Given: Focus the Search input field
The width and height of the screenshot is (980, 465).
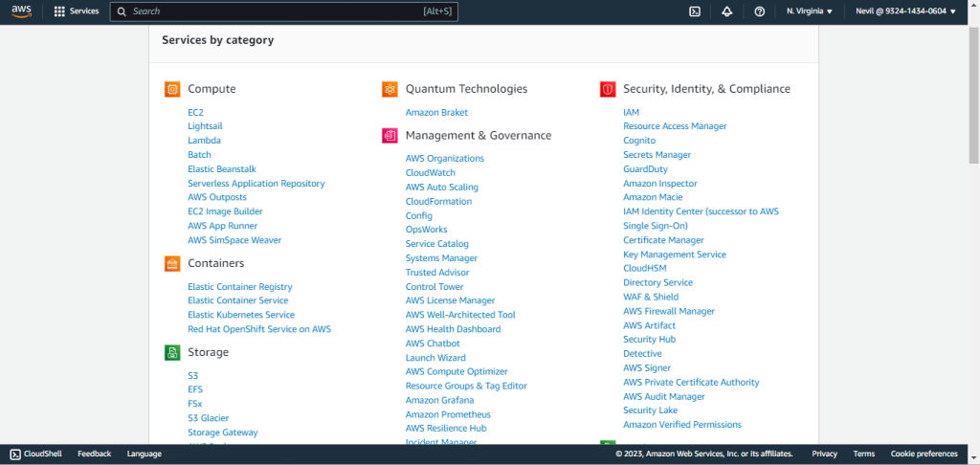Looking at the screenshot, I should pyautogui.click(x=283, y=11).
